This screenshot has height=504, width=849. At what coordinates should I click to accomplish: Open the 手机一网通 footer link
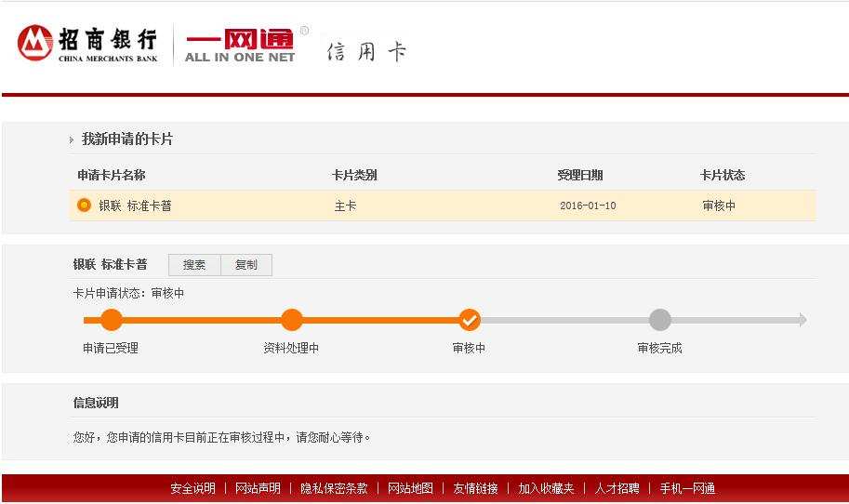pyautogui.click(x=687, y=488)
